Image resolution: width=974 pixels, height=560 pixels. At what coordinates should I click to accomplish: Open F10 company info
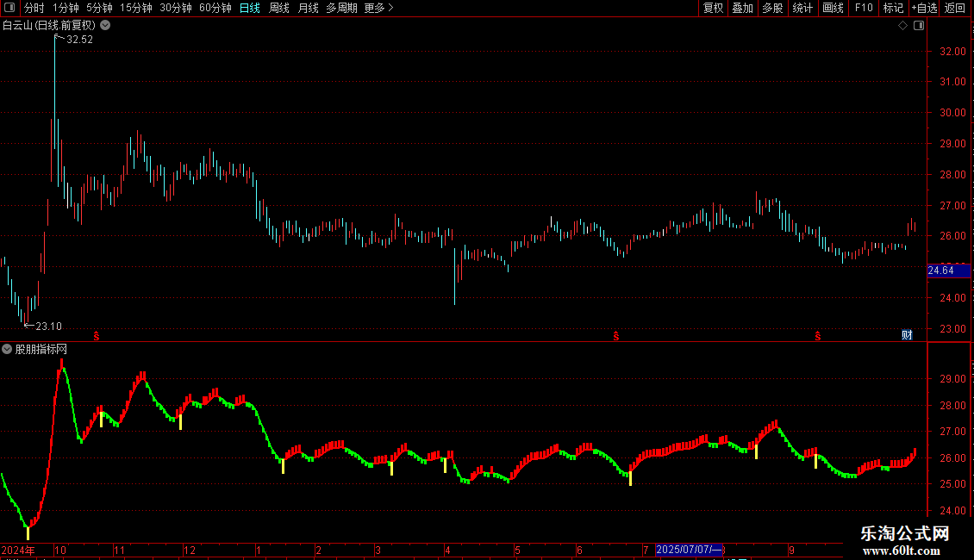[x=864, y=8]
